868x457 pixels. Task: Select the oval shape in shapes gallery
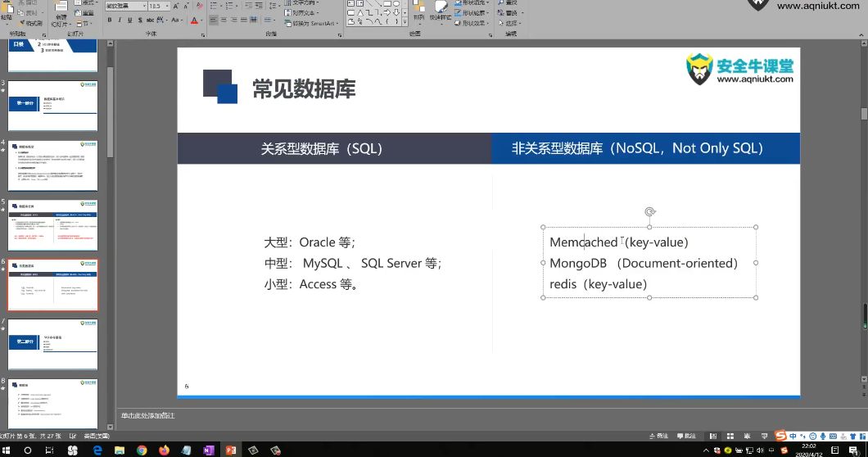[396, 4]
